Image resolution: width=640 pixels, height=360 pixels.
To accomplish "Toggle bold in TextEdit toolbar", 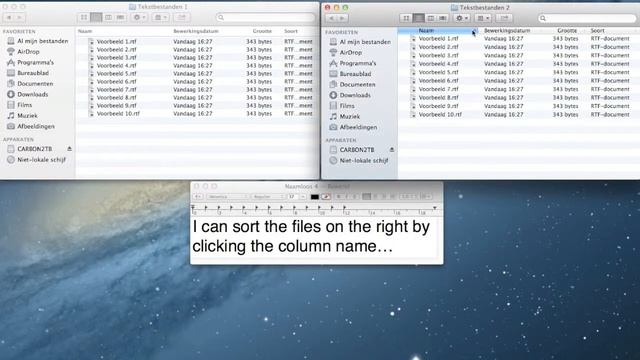I will tap(338, 197).
